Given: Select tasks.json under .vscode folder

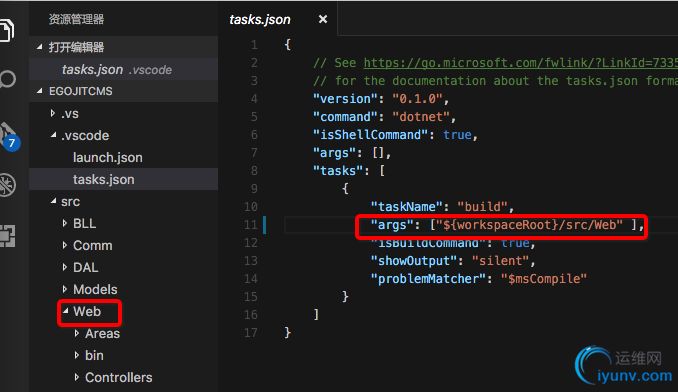Looking at the screenshot, I should (103, 179).
